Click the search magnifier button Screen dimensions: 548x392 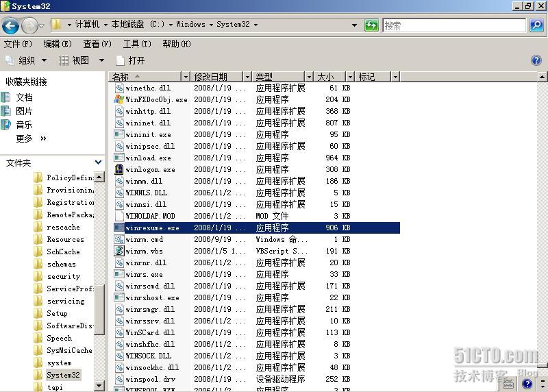click(x=536, y=25)
